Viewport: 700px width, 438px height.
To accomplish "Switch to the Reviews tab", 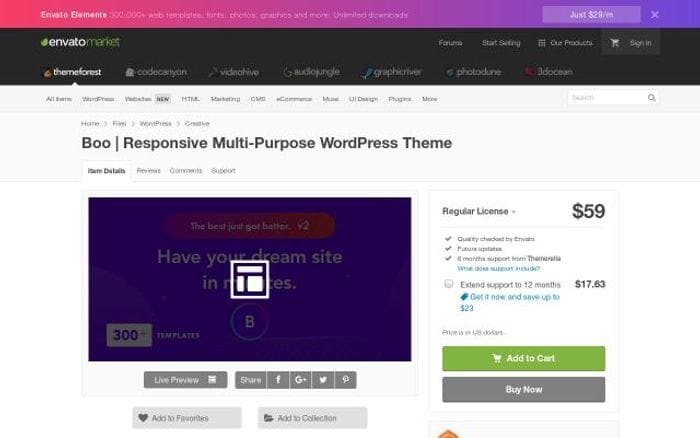I will (x=148, y=171).
